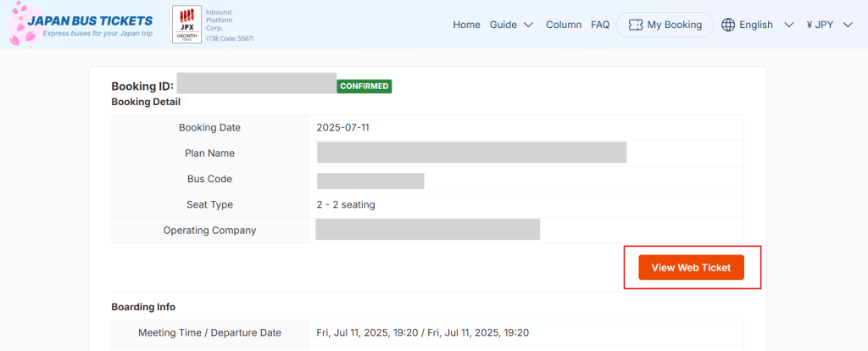
Task: Click the Japan Bus Tickets logo
Action: coord(81,25)
